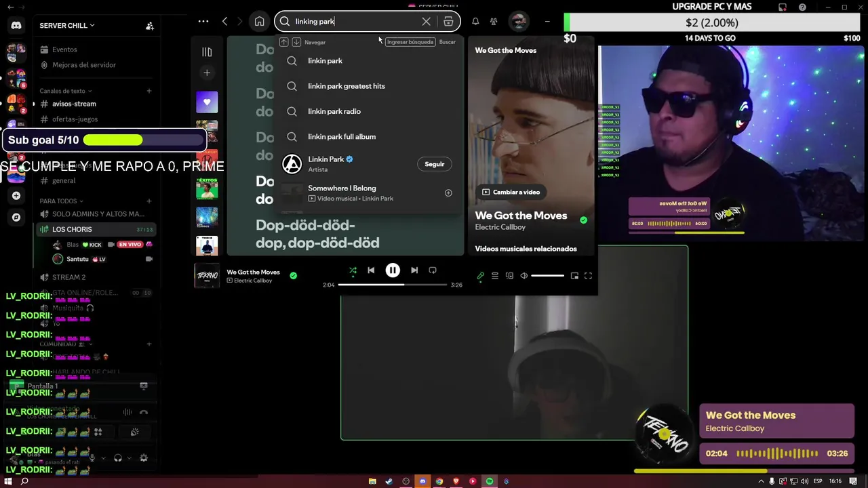
Task: Open Spotify from the Windows taskbar
Action: tap(489, 481)
